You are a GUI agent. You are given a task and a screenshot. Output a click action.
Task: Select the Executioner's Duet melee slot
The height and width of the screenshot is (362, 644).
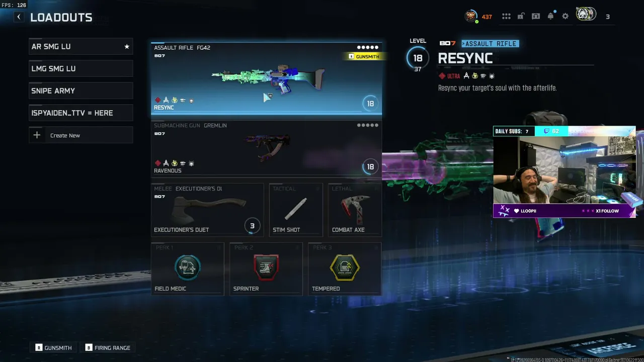click(207, 210)
